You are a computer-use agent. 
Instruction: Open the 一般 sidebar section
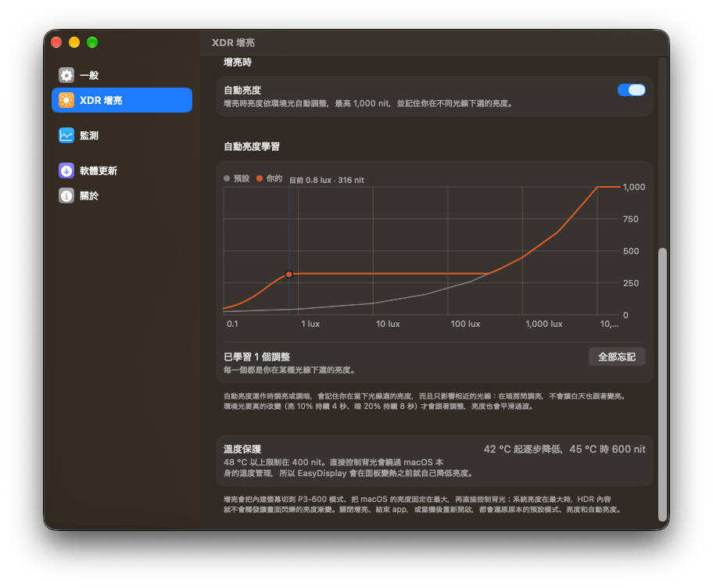pos(122,75)
